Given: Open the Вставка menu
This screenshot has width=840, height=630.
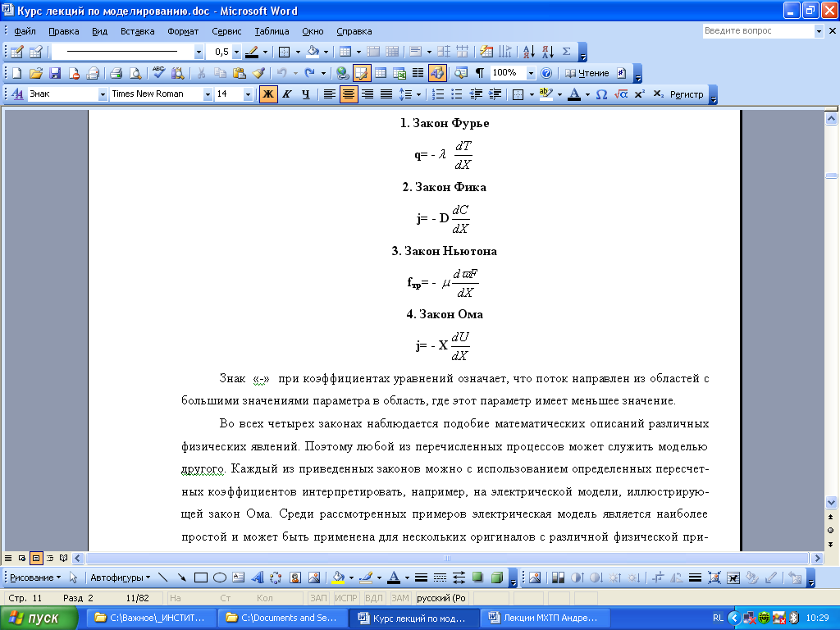Looking at the screenshot, I should tap(137, 31).
